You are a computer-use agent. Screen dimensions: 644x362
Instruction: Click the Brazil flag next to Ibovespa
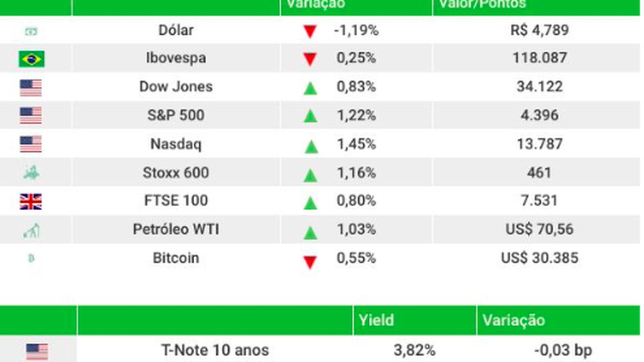tap(31, 59)
